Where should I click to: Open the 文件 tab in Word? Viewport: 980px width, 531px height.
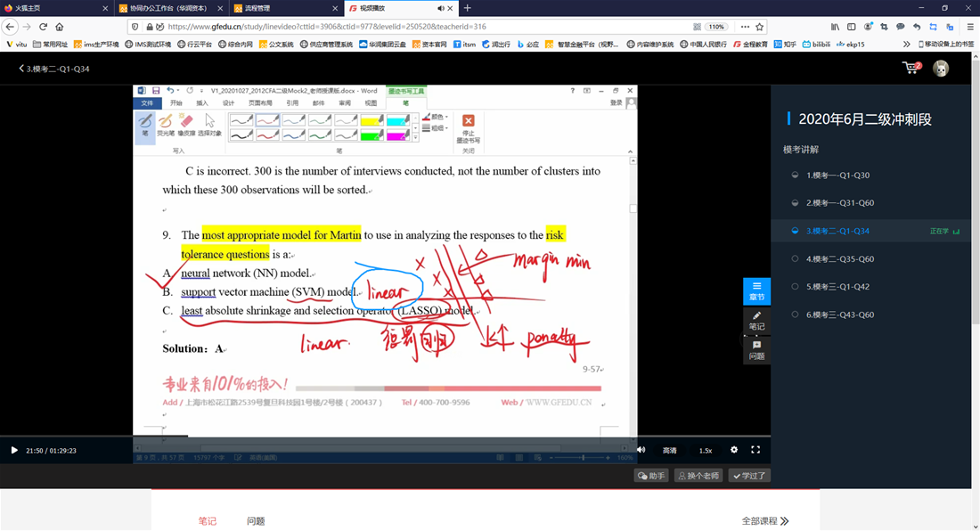pos(147,103)
